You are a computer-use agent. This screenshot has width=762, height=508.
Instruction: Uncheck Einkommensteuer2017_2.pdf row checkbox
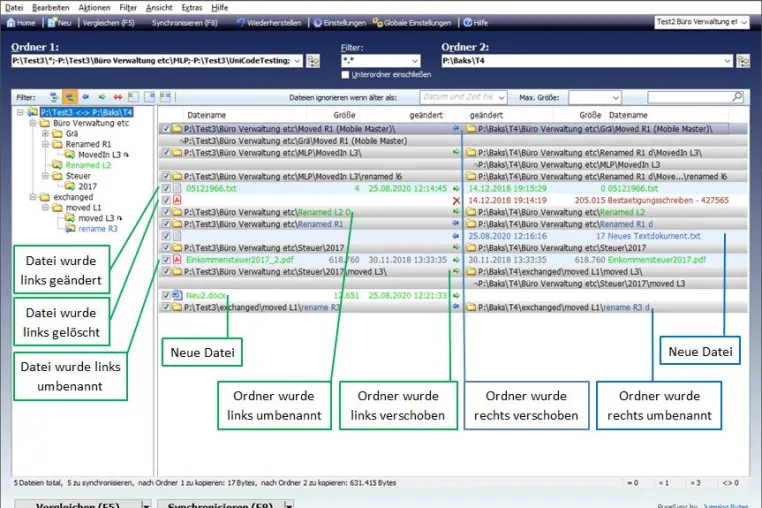click(x=166, y=260)
